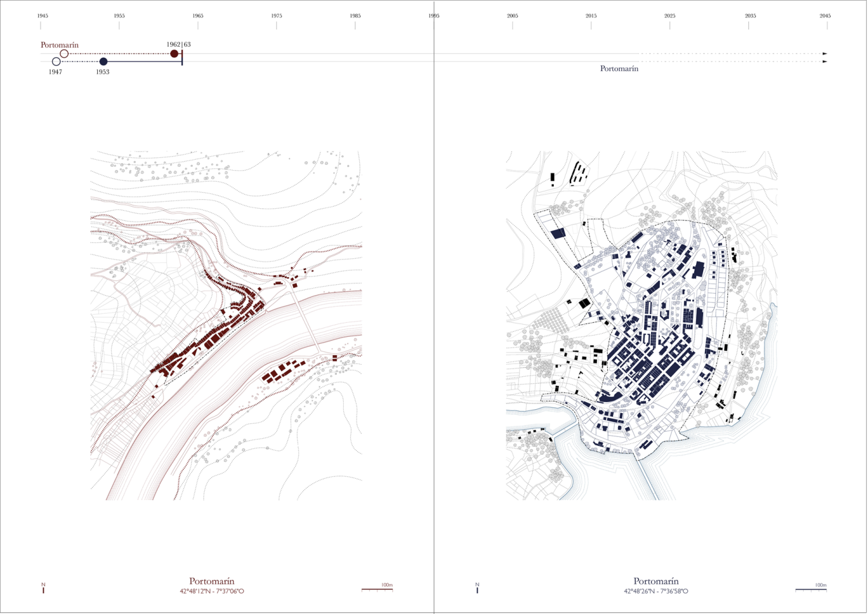Viewport: 868px width, 614px height.
Task: Click the lower arrowhead at the timeline's end
Action: point(825,61)
